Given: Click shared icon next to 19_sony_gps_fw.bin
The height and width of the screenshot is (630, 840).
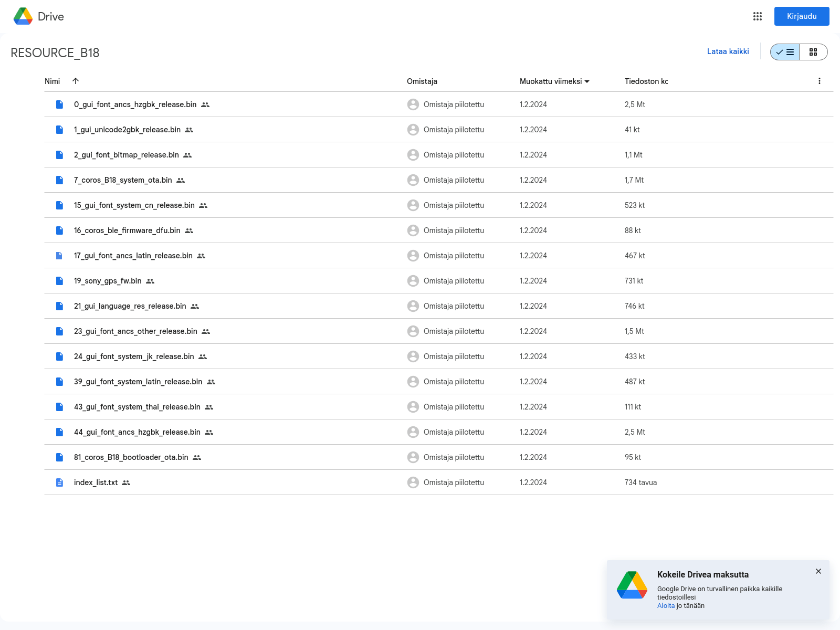Looking at the screenshot, I should click(150, 281).
